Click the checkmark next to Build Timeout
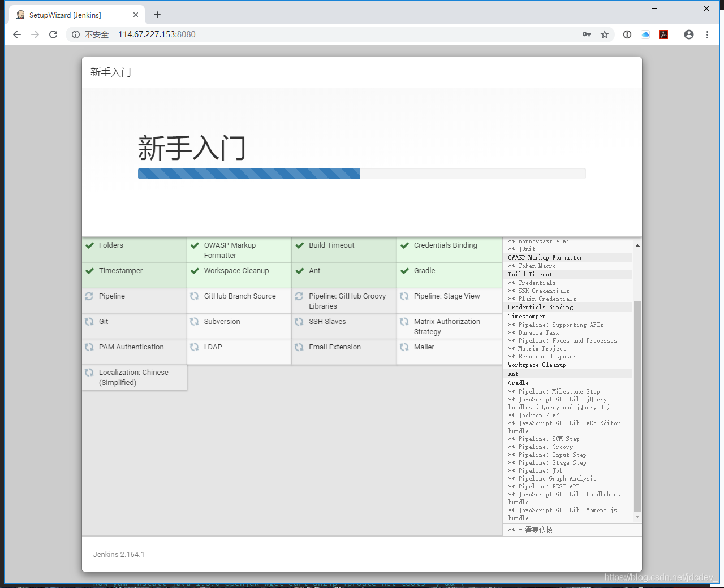Screen dimensions: 724x588 300,245
